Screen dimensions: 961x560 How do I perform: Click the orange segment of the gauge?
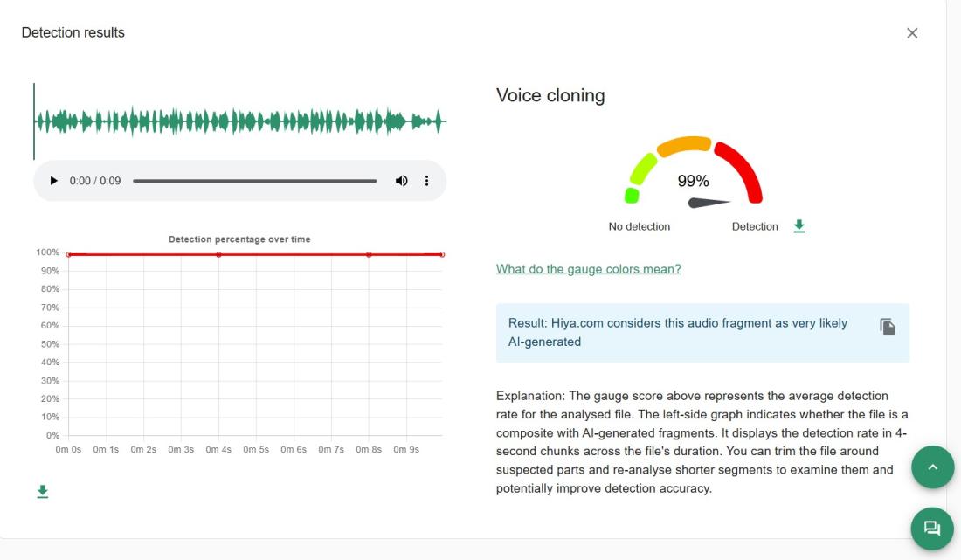(684, 145)
